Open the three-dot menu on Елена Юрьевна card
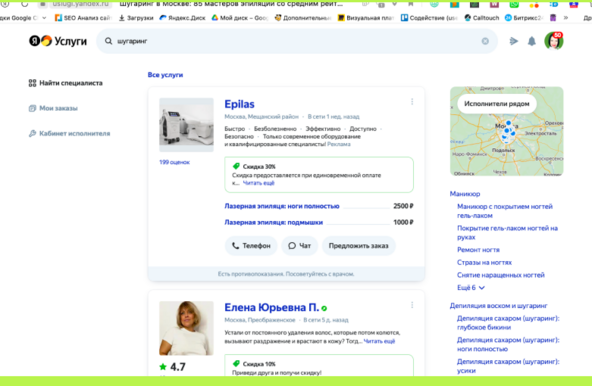Viewport: 592px width, 386px height. (x=412, y=305)
